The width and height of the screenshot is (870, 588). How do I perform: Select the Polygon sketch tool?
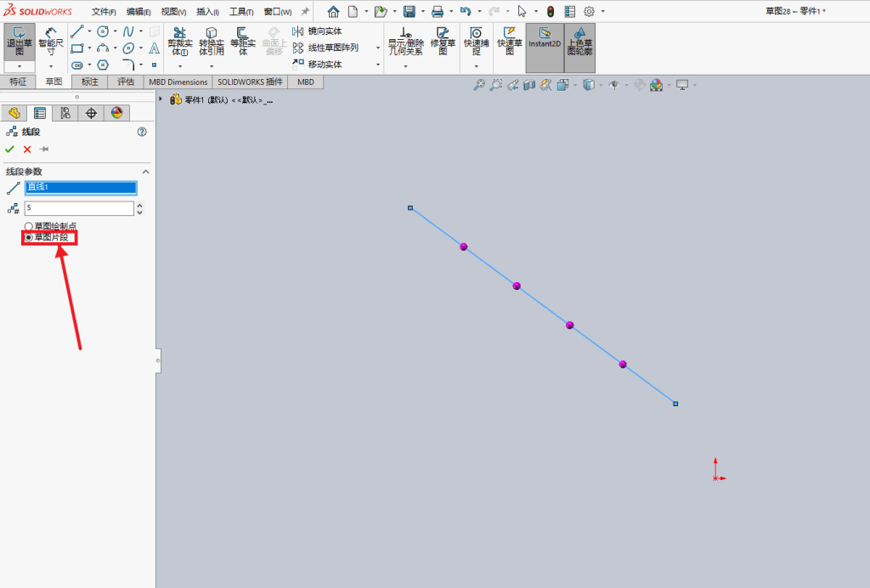103,65
